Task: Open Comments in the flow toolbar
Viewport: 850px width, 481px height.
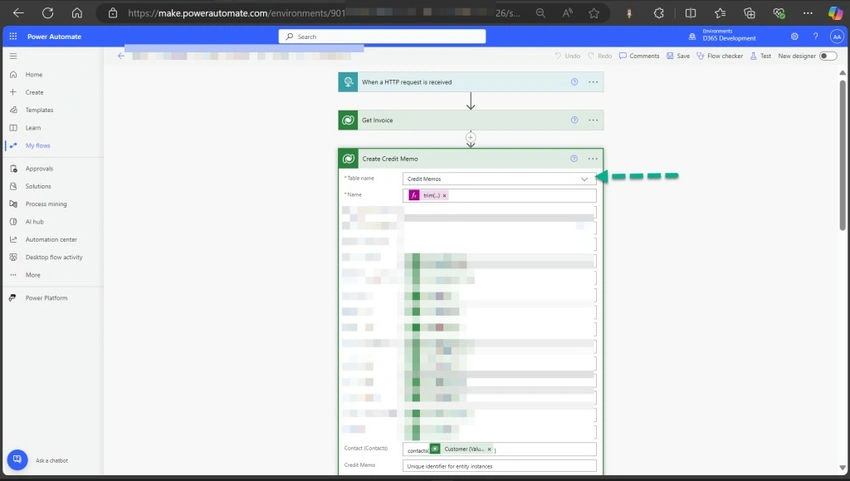Action: (639, 56)
